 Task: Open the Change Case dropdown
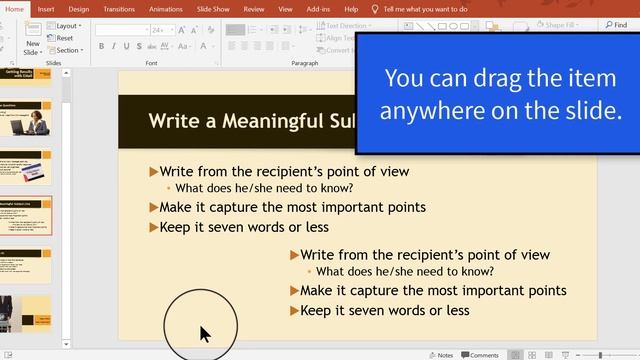coord(184,46)
